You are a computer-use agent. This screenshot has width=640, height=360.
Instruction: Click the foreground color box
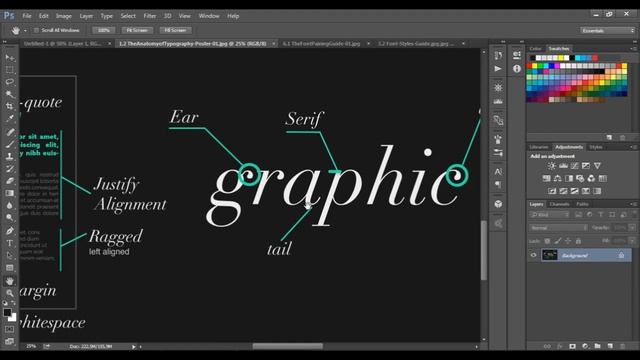[x=7, y=313]
